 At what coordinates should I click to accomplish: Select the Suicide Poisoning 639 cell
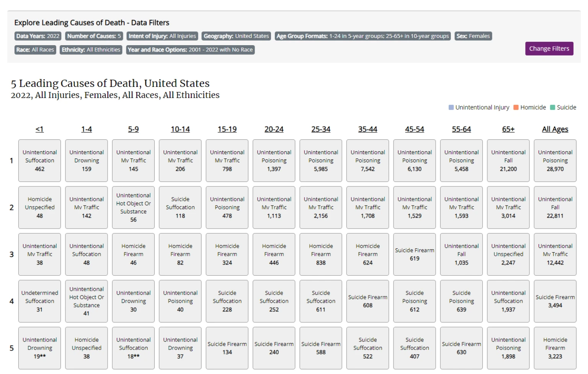[462, 301]
